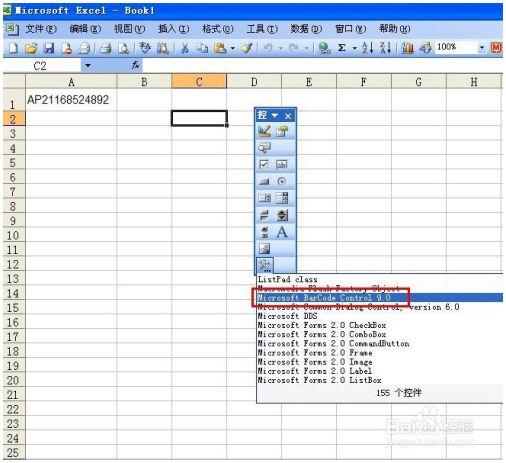Open the 文件 (File) menu
This screenshot has width=506, height=463.
coord(41,29)
